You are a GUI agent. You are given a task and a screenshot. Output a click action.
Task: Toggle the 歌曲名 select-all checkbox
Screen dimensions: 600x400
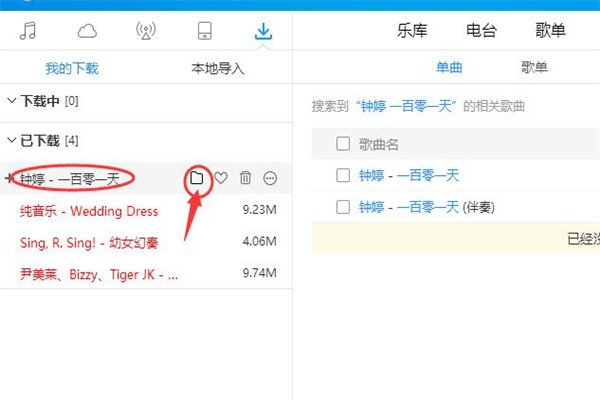pyautogui.click(x=343, y=144)
